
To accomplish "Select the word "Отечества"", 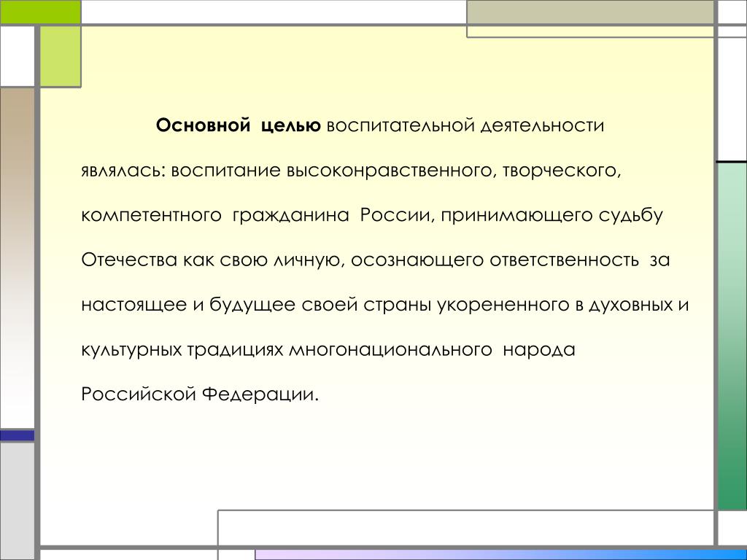I will coord(129,260).
